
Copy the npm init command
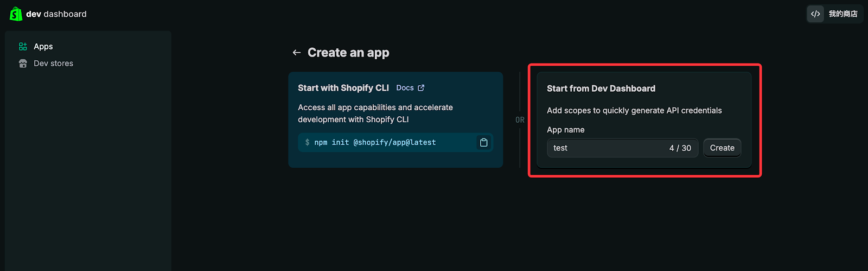483,142
